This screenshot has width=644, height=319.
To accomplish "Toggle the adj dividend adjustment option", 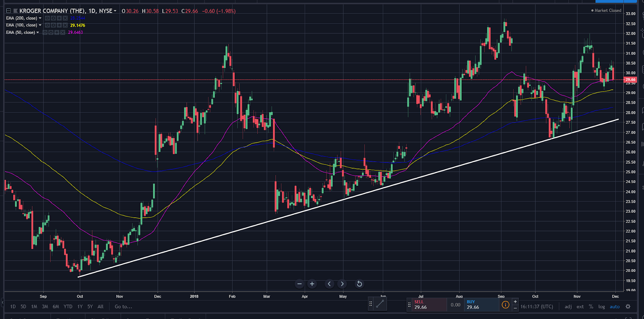I will coord(568,307).
